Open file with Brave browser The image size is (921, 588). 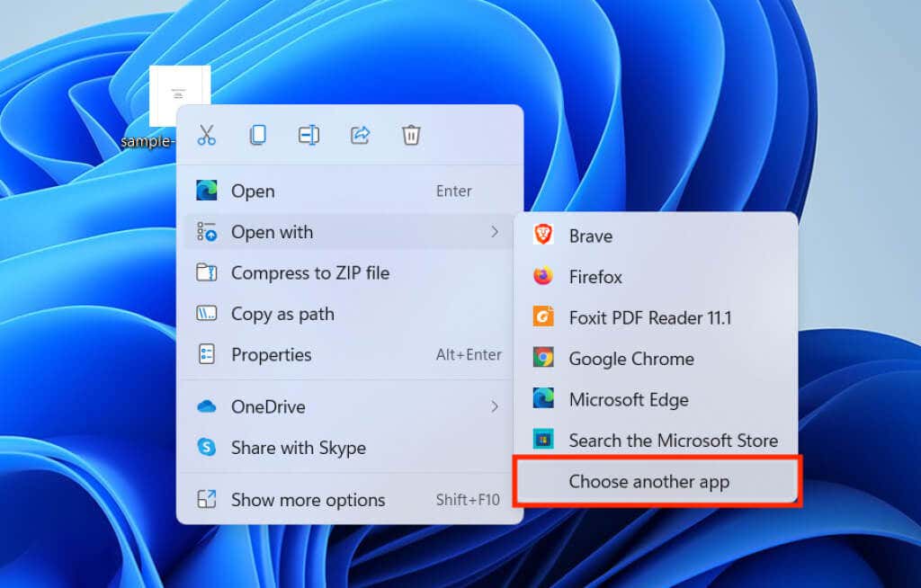pos(590,236)
